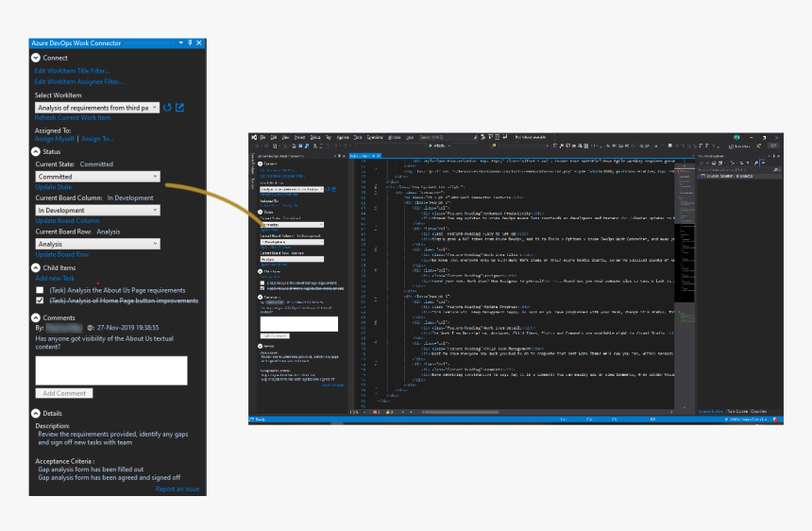Open the Committed state dropdown
The height and width of the screenshot is (531, 812).
[98, 177]
